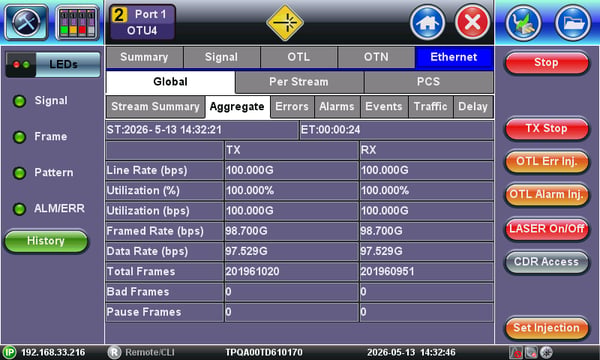Open CDR Access
This screenshot has height=360, width=600.
coord(546,262)
